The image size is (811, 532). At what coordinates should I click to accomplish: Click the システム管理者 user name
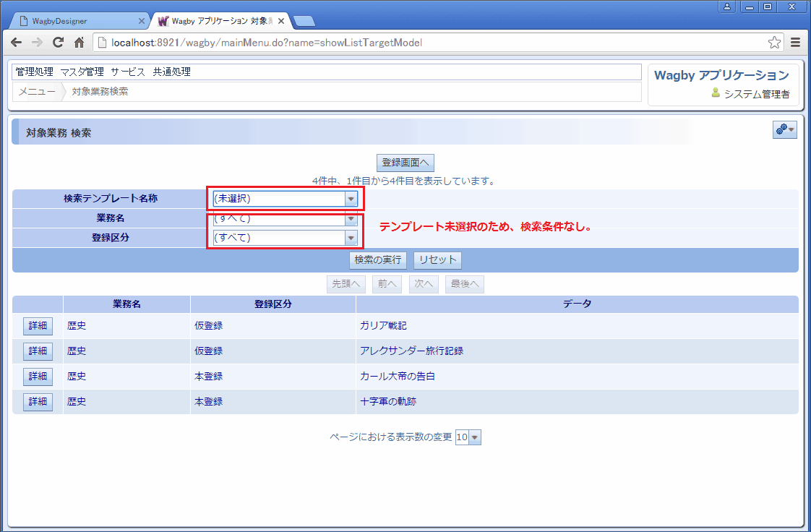(x=757, y=94)
